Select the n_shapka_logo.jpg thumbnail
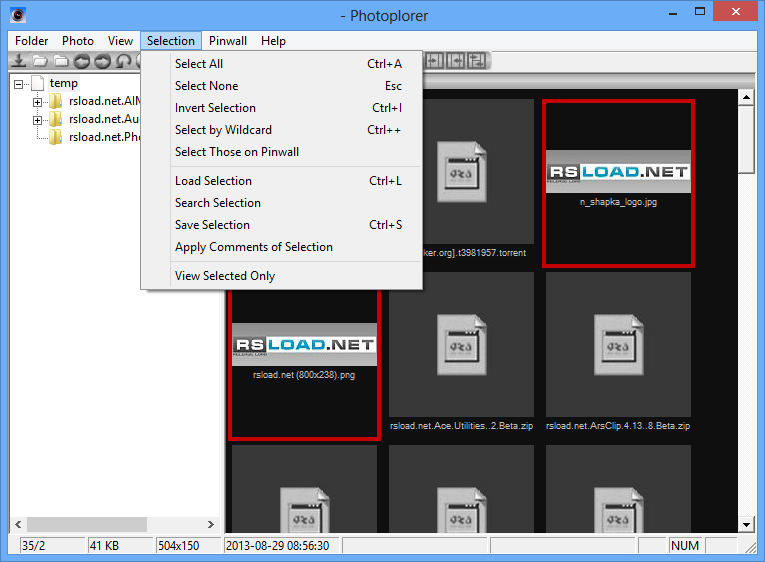This screenshot has height=562, width=765. [x=618, y=183]
